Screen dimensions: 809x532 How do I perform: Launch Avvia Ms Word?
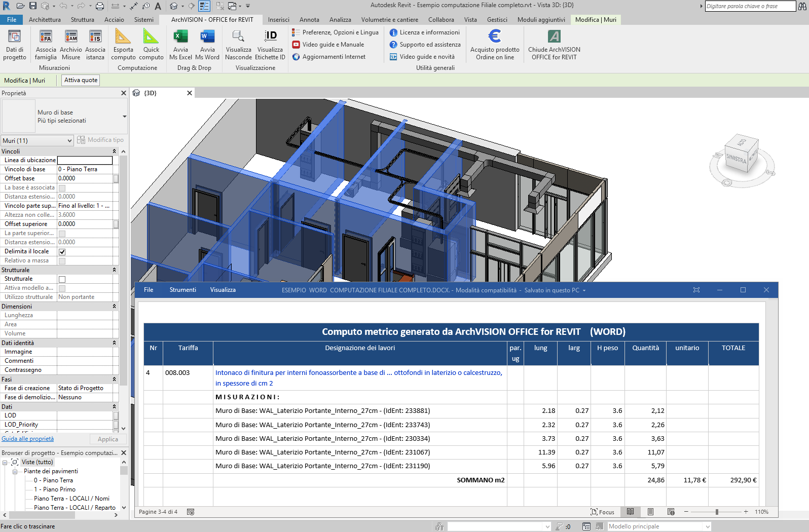[x=207, y=45]
